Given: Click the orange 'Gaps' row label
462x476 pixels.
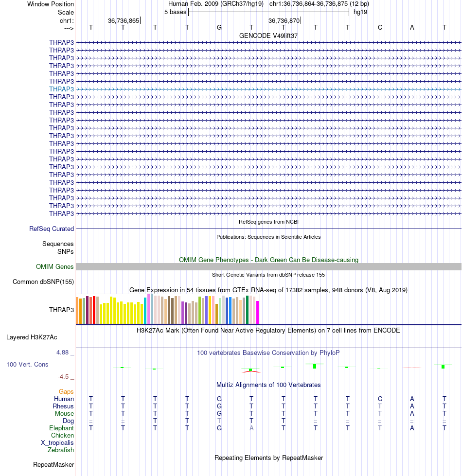Looking at the screenshot, I should click(x=66, y=391).
